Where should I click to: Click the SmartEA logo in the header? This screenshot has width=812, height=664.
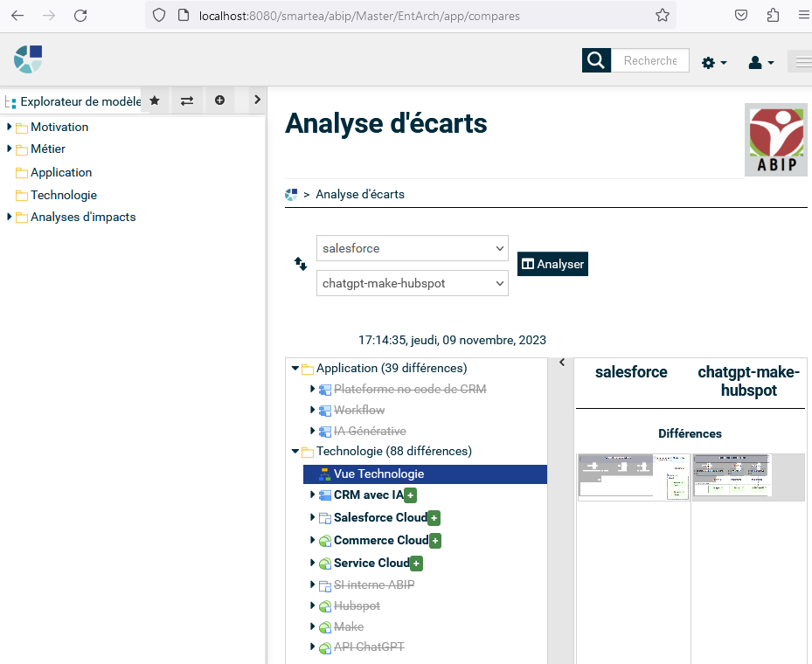[x=28, y=59]
